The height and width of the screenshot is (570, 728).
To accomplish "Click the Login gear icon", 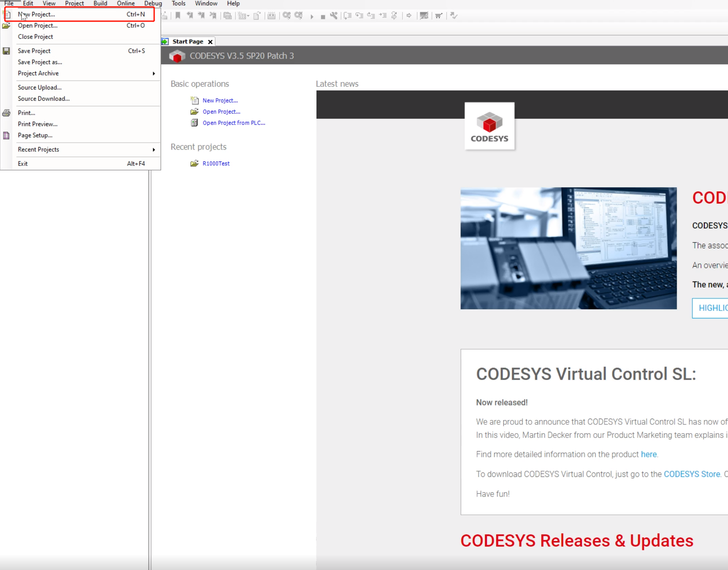I will coord(287,16).
